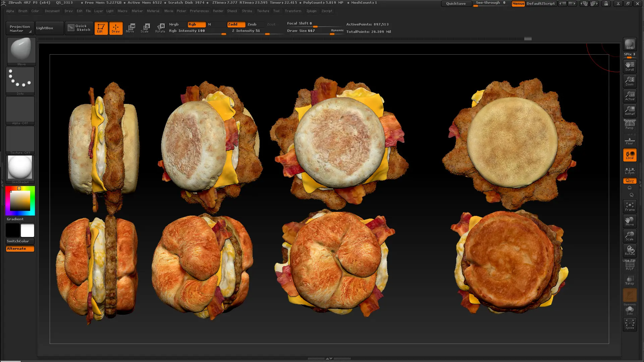Select the black secondary color swatch
The width and height of the screenshot is (644, 362).
pos(13,231)
